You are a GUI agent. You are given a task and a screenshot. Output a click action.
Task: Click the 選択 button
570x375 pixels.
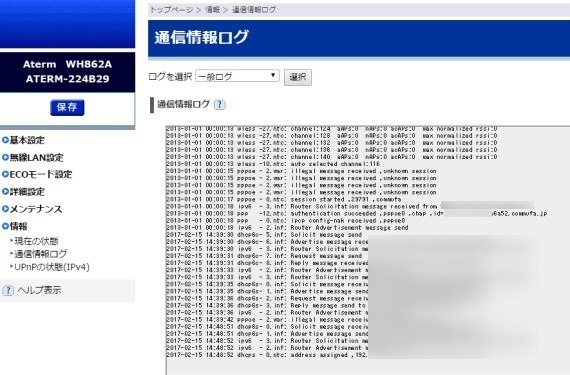tap(298, 77)
